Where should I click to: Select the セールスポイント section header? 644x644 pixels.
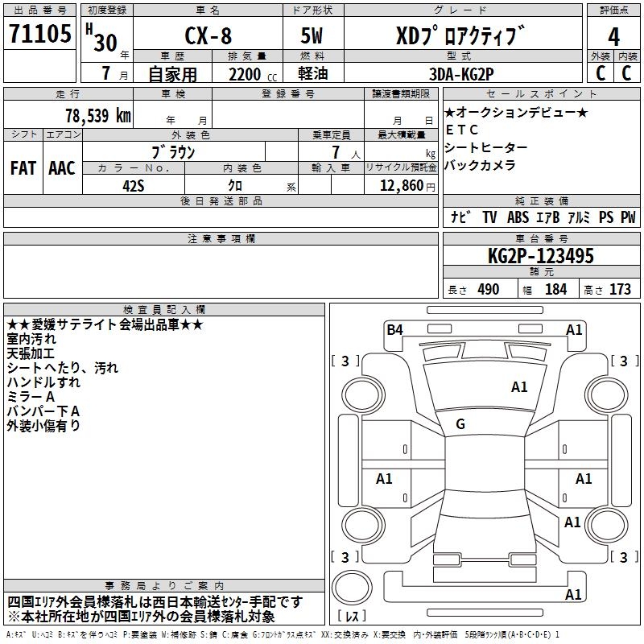click(541, 94)
